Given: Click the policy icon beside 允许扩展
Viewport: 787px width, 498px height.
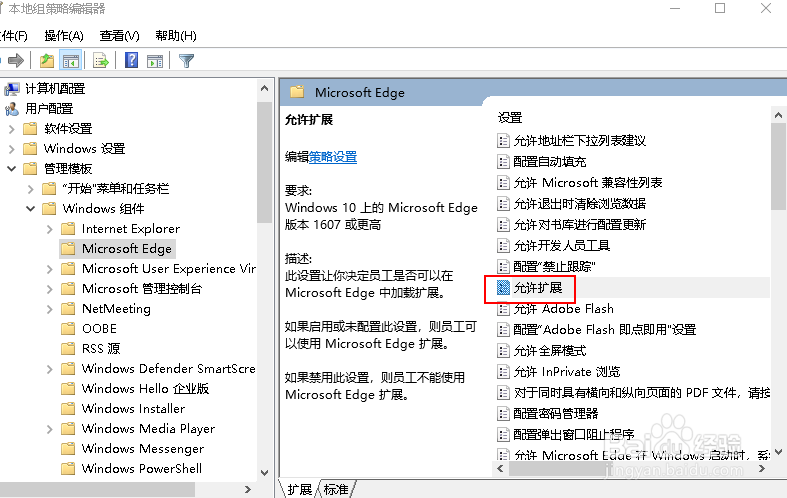Looking at the screenshot, I should (x=503, y=288).
